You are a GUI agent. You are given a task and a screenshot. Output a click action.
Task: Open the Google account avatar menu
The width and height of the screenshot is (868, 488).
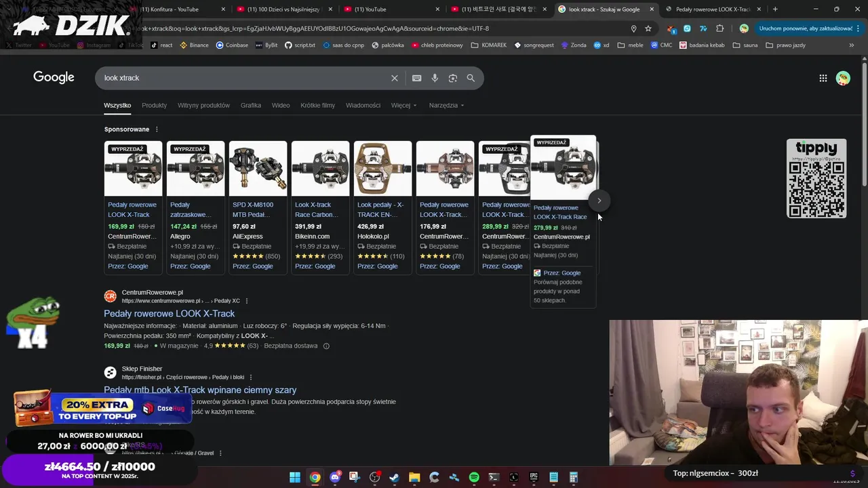point(843,78)
